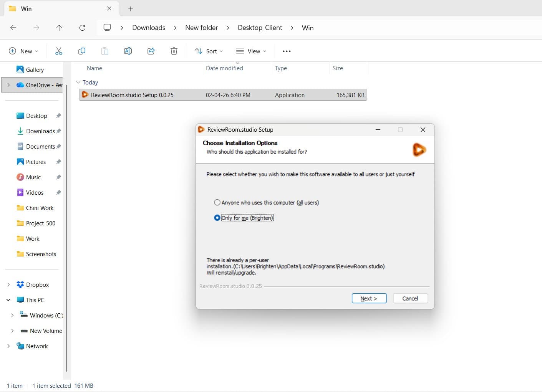Refresh the current folder view
Screen dimensions: 542x392
pyautogui.click(x=82, y=28)
